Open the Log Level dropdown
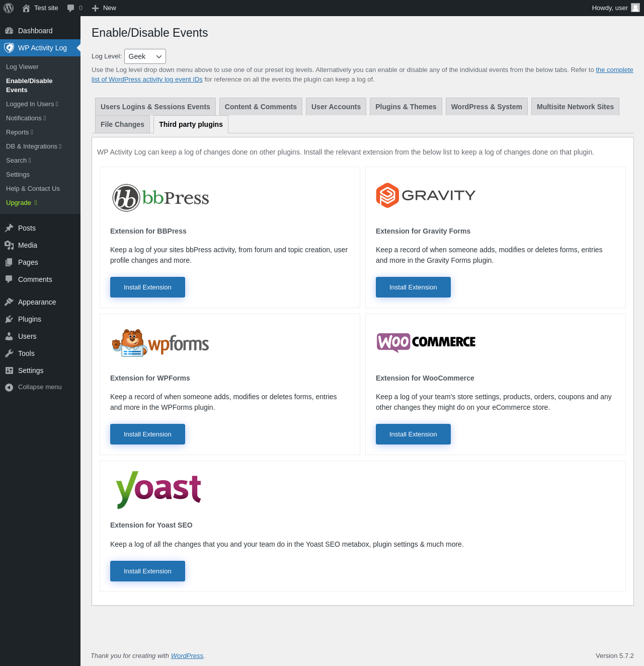Viewport: 644px width, 666px height. [145, 56]
